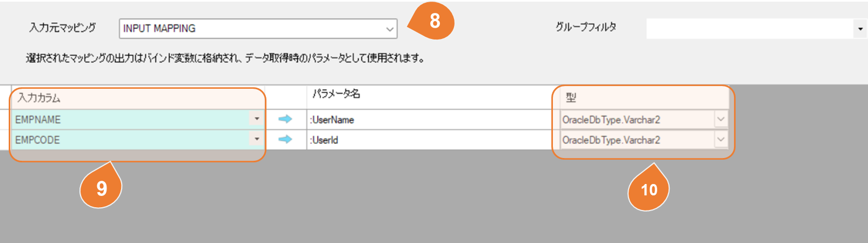Click blue arrow icon beside EMPCODE
868x243 pixels.
[285, 140]
